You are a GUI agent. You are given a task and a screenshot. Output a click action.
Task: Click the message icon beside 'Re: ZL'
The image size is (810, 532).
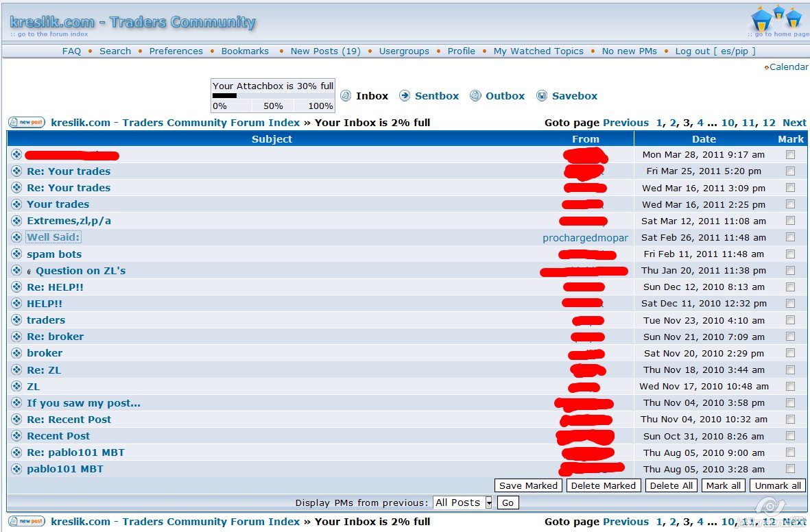point(16,370)
